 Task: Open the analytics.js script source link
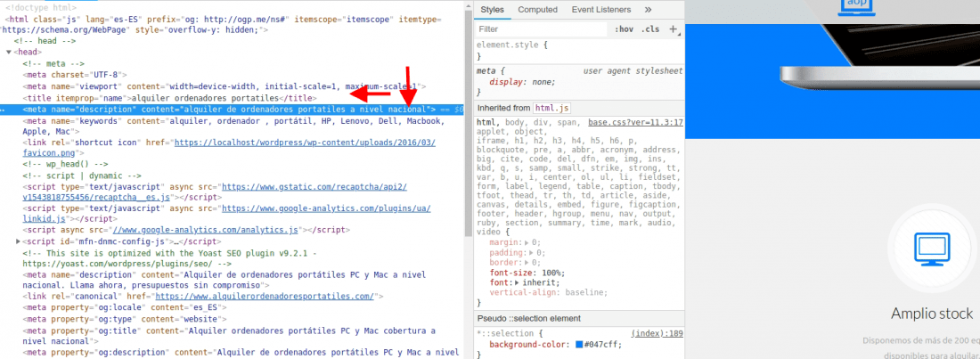point(204,230)
